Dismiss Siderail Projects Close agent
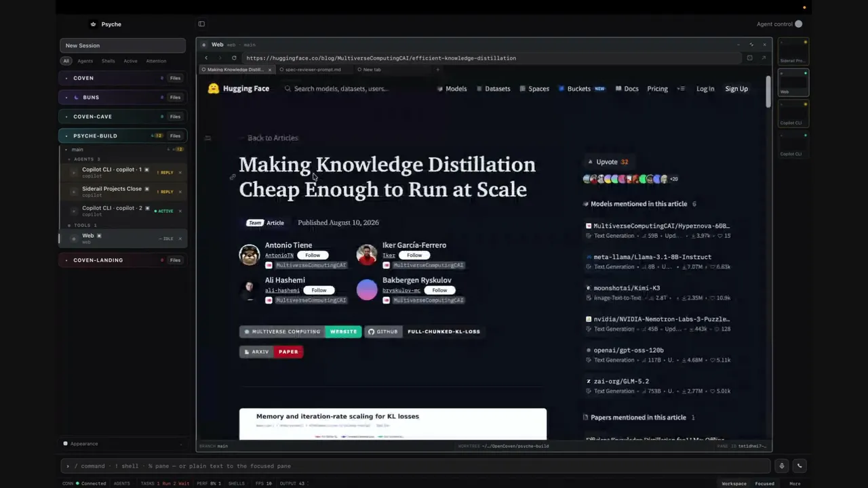Screen dimensions: 868x488 180,192
